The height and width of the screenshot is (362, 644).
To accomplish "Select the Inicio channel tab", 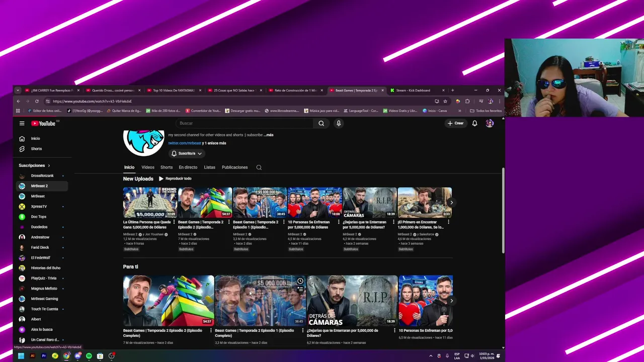I will click(129, 167).
